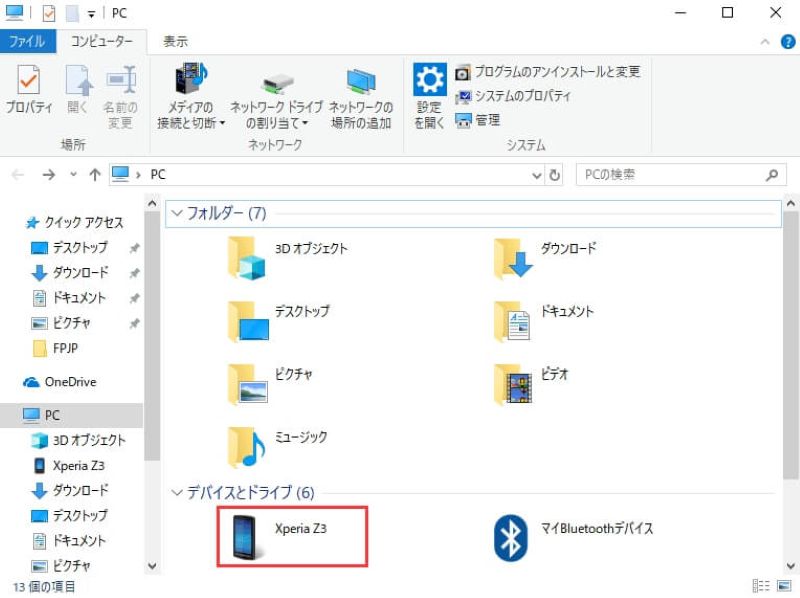Open the ファイル menu tab
The width and height of the screenshot is (800, 598).
click(x=29, y=41)
